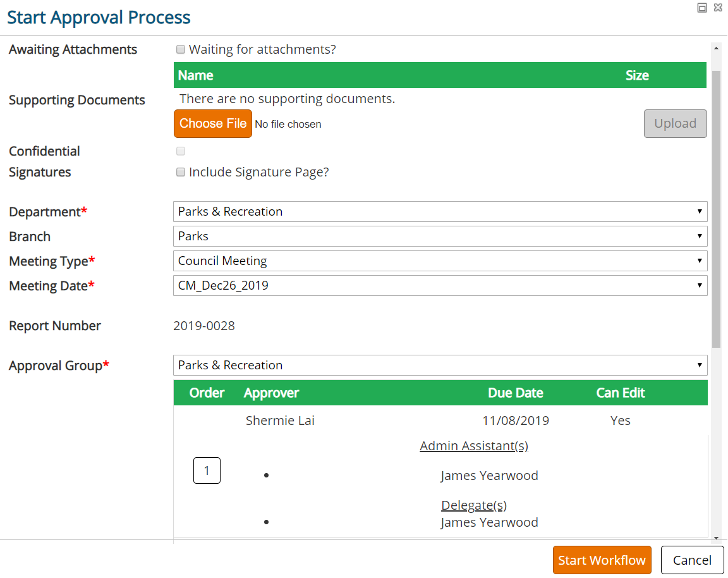Open the Branch dropdown showing Parks
The height and width of the screenshot is (578, 728).
point(440,236)
